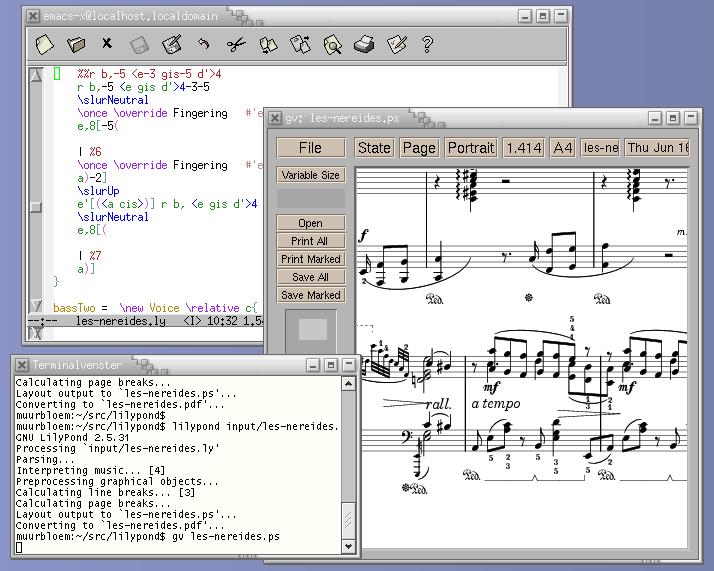Click the Print All button in gv
This screenshot has height=571, width=714.
pyautogui.click(x=311, y=241)
